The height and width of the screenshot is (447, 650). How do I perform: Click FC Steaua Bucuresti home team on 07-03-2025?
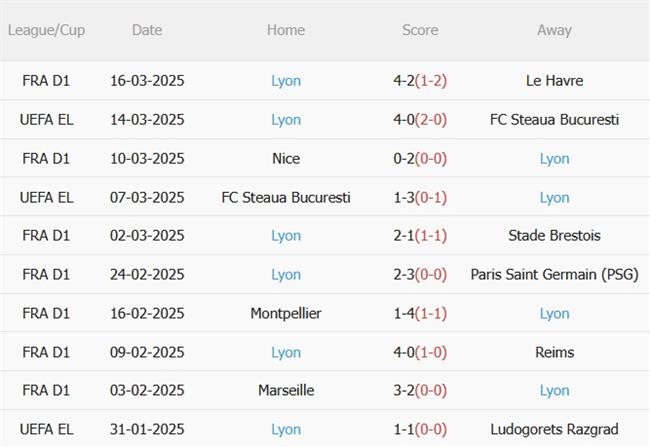coord(286,197)
